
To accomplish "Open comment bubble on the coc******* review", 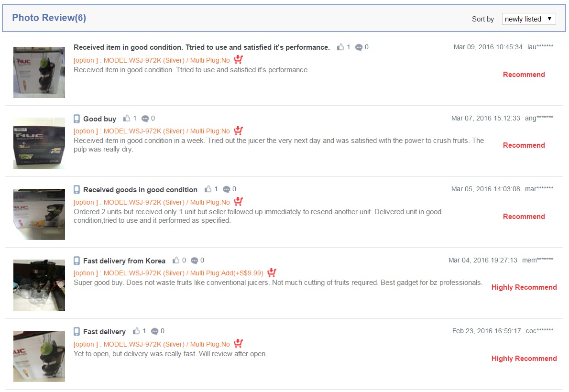I will 154,331.
